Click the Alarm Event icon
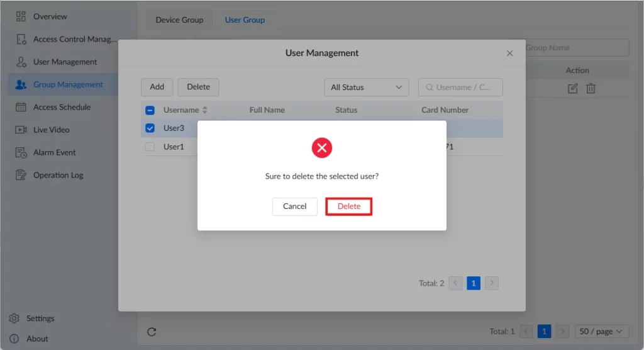The image size is (644, 350). tap(21, 152)
